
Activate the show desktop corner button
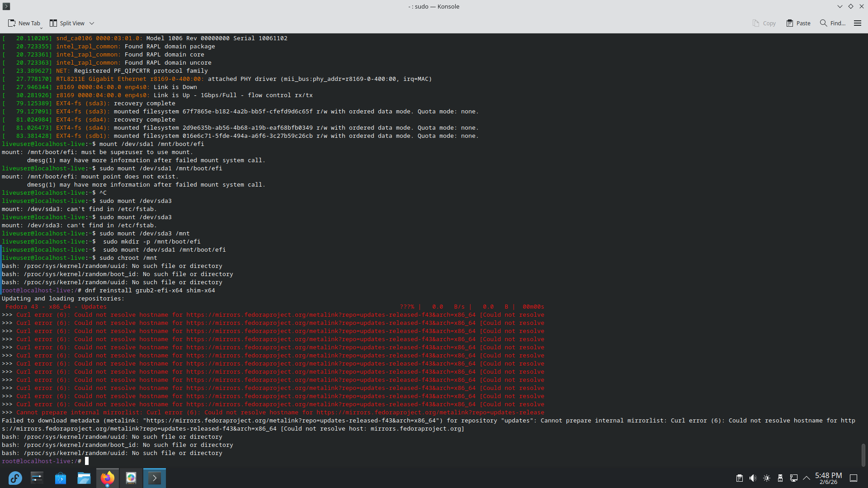[854, 478]
